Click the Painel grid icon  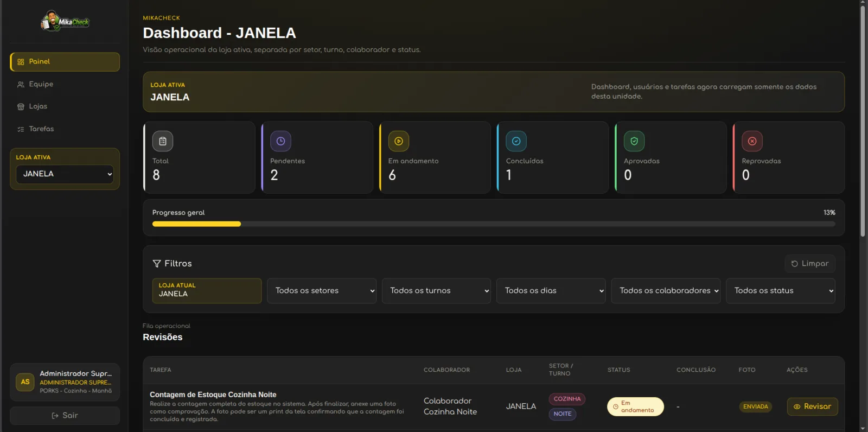(21, 62)
